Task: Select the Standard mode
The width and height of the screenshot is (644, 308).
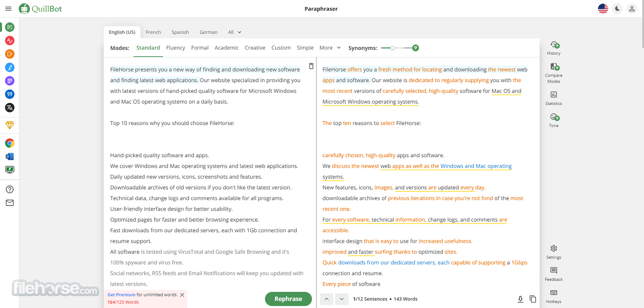Action: [x=148, y=48]
